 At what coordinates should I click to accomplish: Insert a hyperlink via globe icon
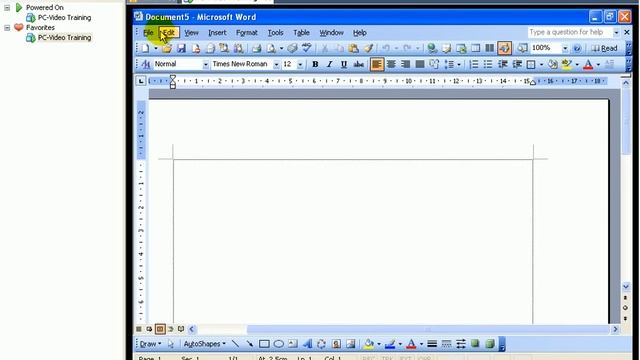tap(431, 48)
